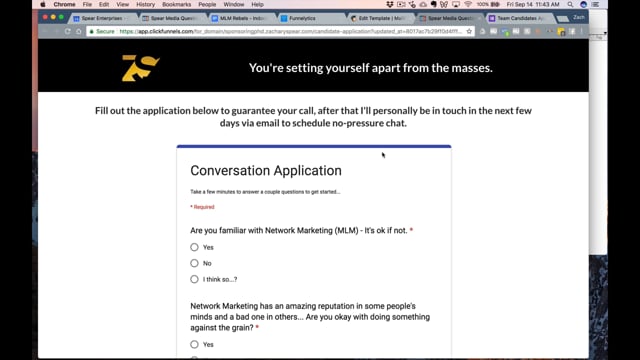Open Notification Center icon
Viewport: 640px width, 360px height.
pos(596,4)
